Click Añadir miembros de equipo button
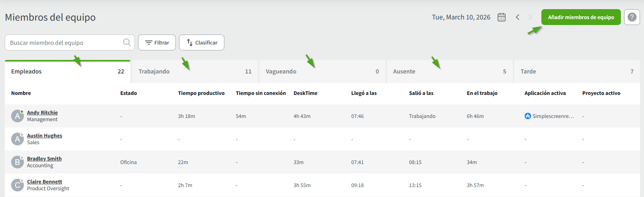 (581, 17)
